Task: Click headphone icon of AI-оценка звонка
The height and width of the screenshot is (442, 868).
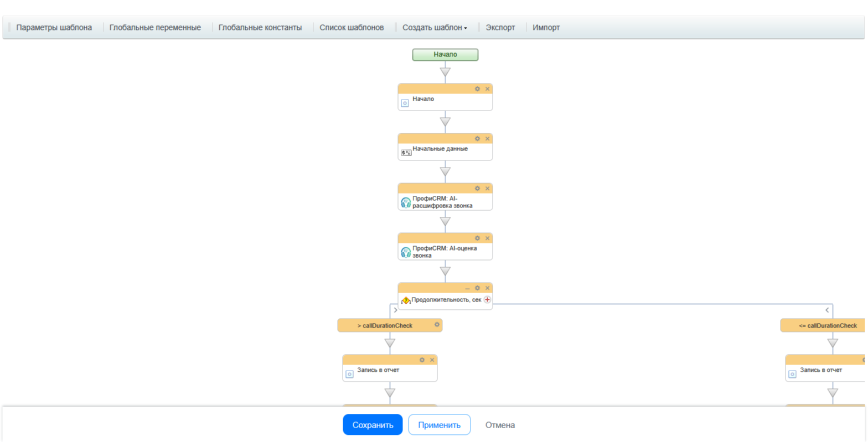Action: 406,252
